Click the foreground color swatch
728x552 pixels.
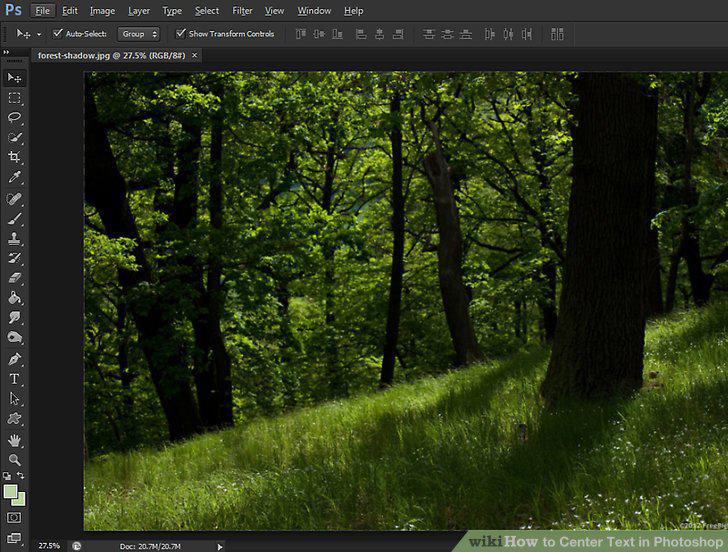(10, 492)
